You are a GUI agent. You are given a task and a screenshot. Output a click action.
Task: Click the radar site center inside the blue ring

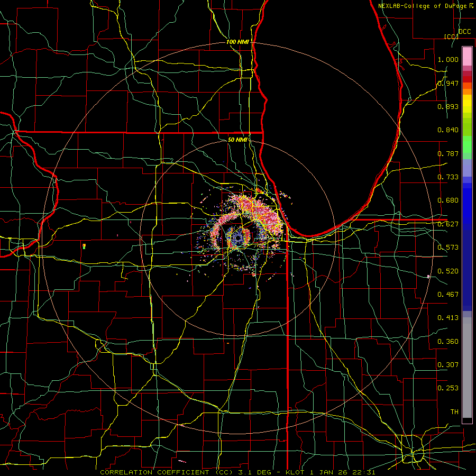(239, 239)
